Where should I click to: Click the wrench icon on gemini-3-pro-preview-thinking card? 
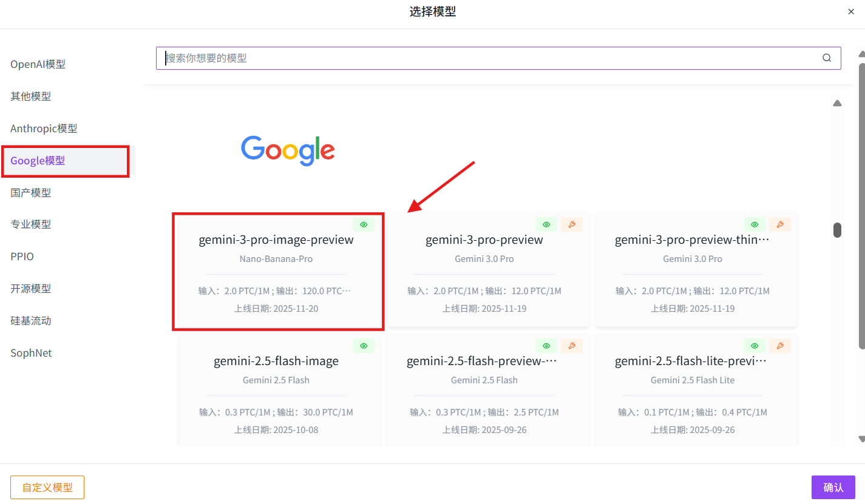(780, 224)
